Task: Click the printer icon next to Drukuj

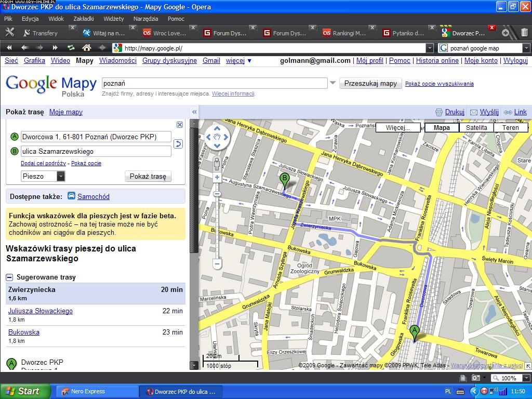Action: pyautogui.click(x=438, y=112)
